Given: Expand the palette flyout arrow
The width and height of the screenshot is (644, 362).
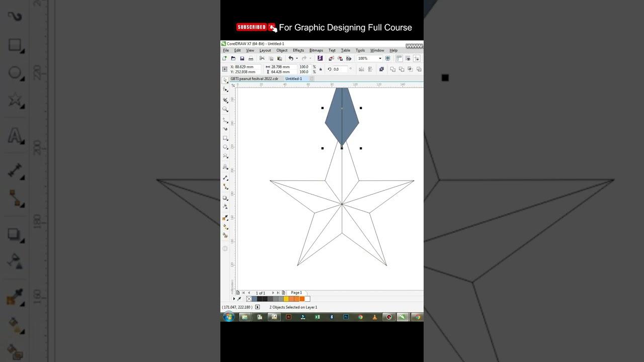Looking at the screenshot, I should click(x=233, y=299).
